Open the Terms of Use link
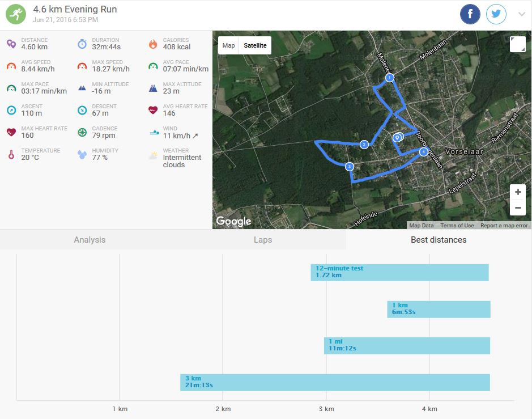This screenshot has height=419, width=532. point(457,226)
